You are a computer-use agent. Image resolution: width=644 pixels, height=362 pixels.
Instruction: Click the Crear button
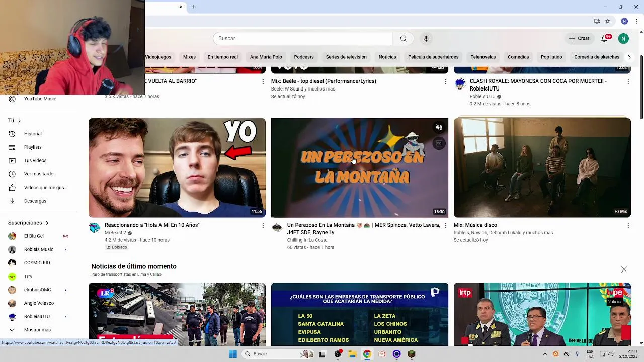pos(579,38)
